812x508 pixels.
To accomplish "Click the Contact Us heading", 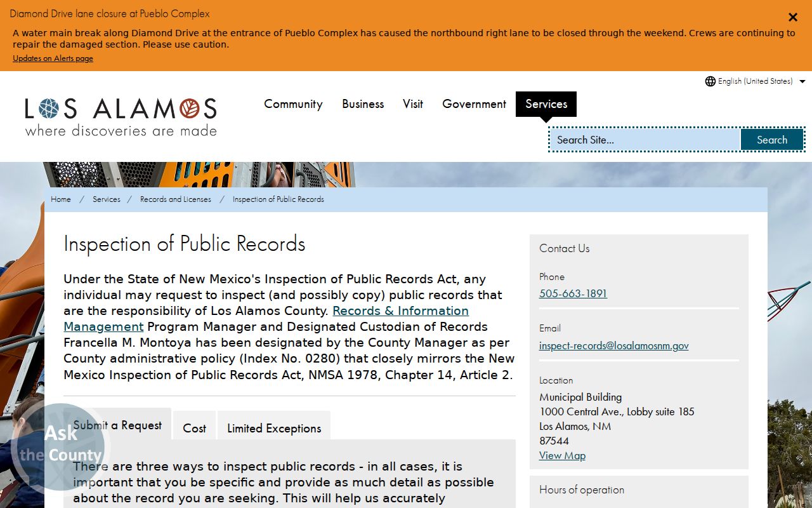I will coord(565,248).
